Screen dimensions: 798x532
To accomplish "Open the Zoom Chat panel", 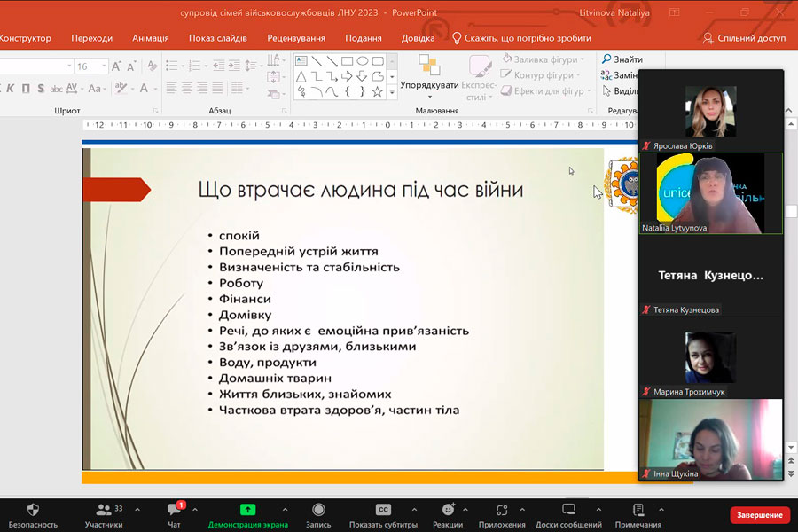I will tap(174, 510).
